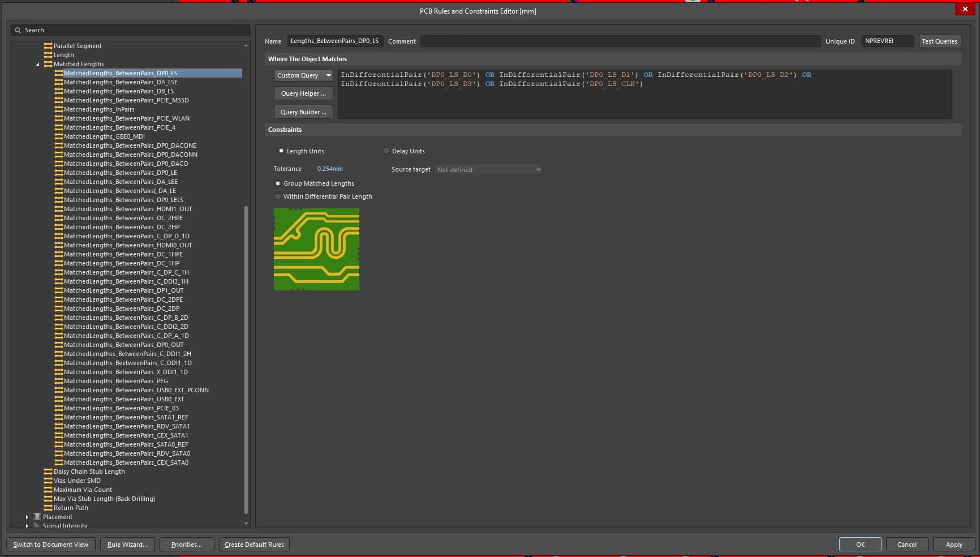Click the rule icon beside MatchedLengths_InPairs
Screen dimensions: 980x557
[58, 109]
